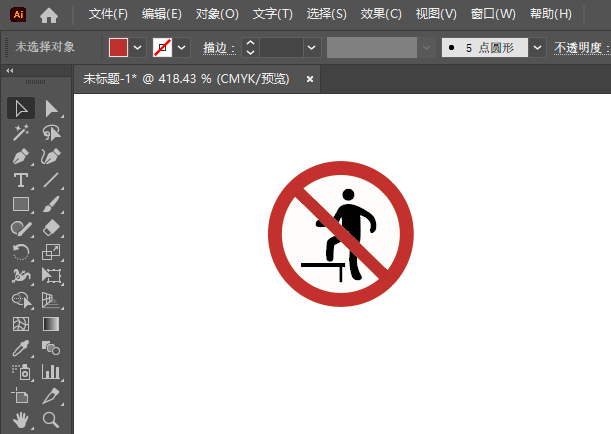611x434 pixels.
Task: Open the 编辑(E) menu
Action: coord(162,14)
